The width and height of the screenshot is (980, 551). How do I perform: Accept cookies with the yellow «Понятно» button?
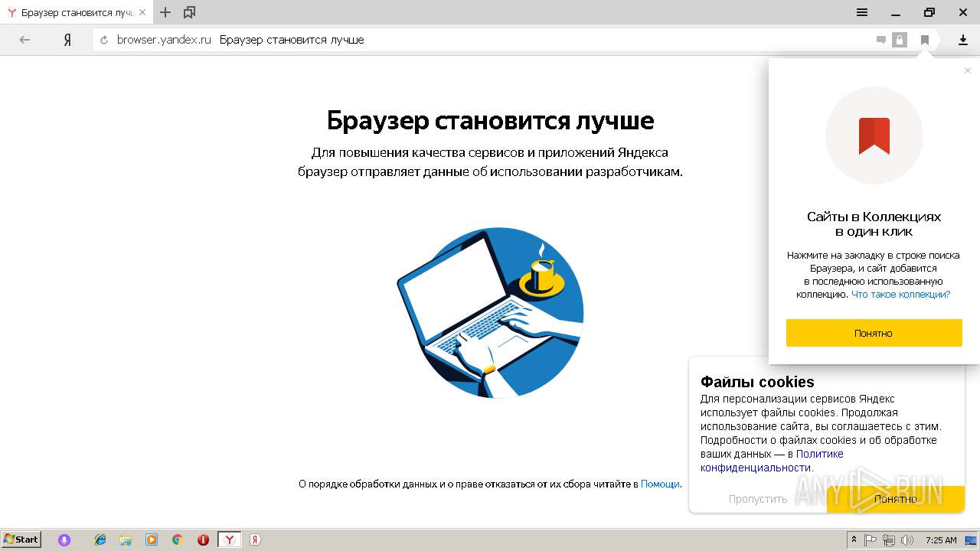pyautogui.click(x=895, y=499)
